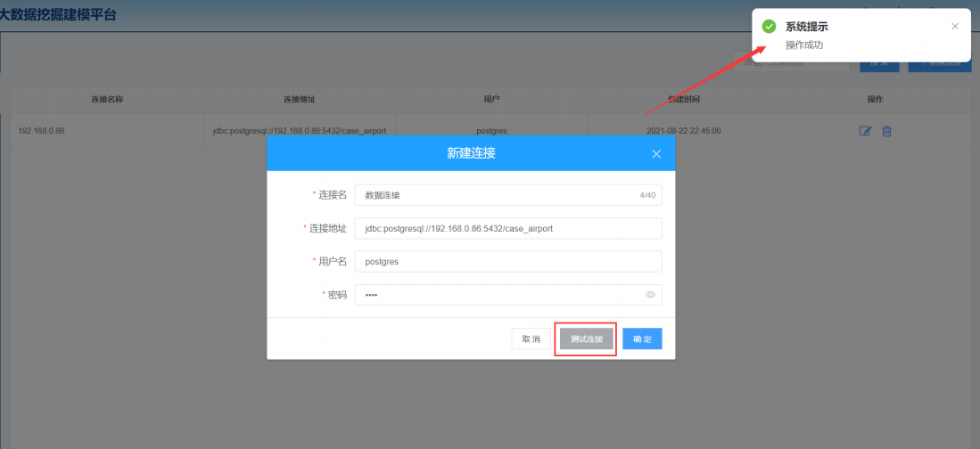Click into the 连接地址 JDBC URL field
The height and width of the screenshot is (449, 980).
click(x=507, y=229)
